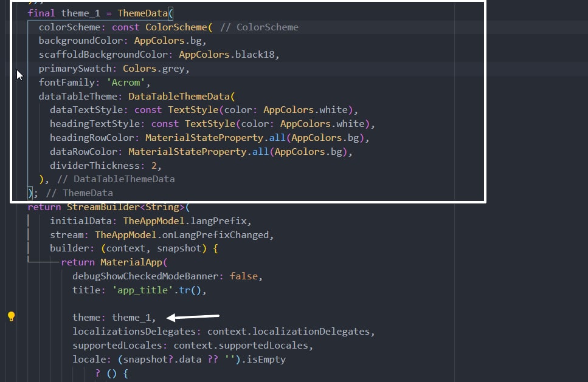Click 'StreamBuilder<String>(' in return statement
Image resolution: width=588 pixels, height=382 pixels.
(x=128, y=207)
